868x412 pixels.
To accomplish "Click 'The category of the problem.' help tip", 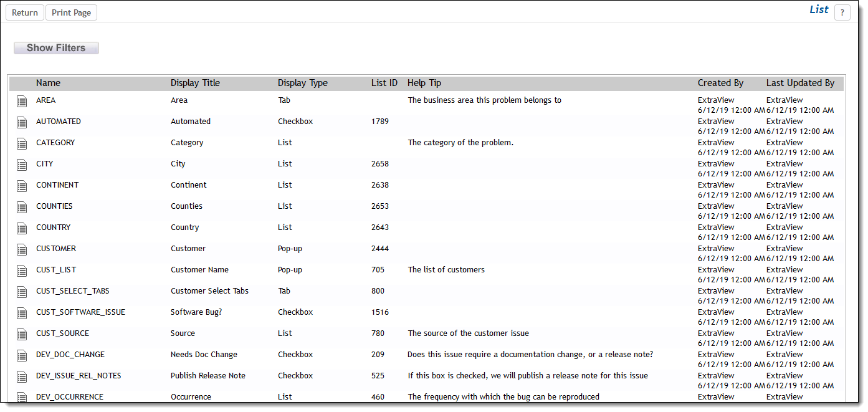I will (x=460, y=142).
